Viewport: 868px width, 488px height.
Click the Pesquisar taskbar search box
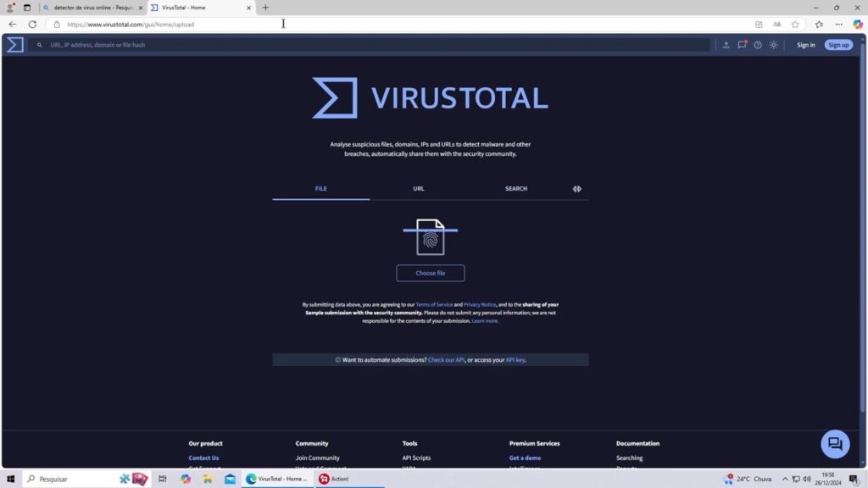click(86, 479)
